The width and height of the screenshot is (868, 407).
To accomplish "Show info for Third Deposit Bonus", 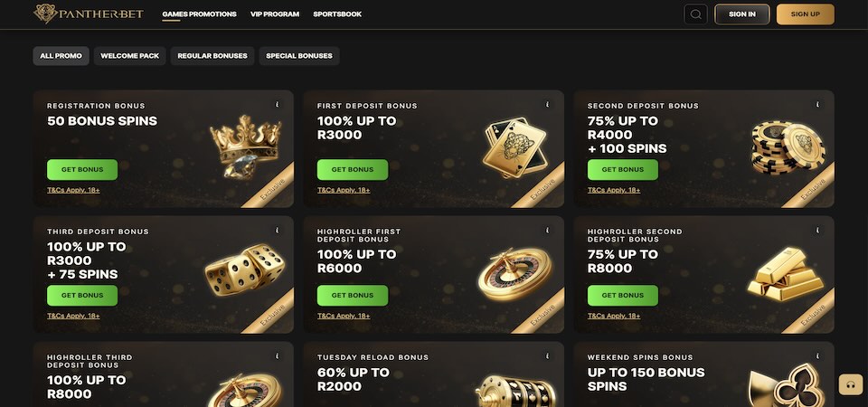I will click(x=277, y=231).
